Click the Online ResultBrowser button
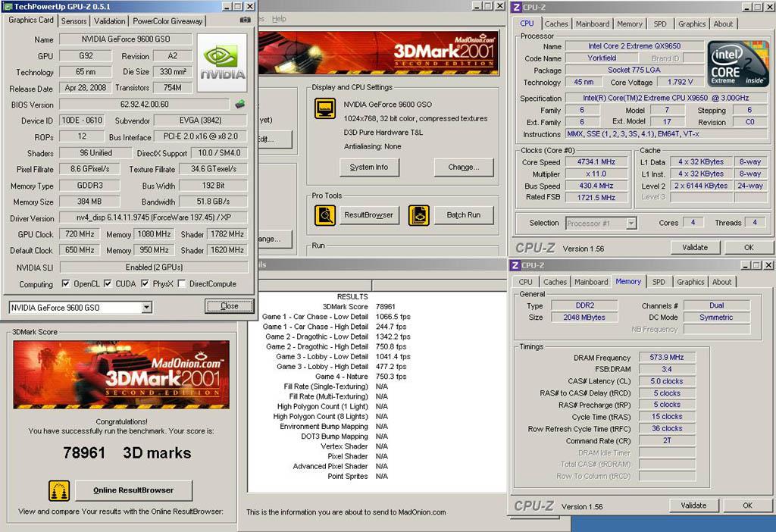The height and width of the screenshot is (532, 776). coord(133,490)
